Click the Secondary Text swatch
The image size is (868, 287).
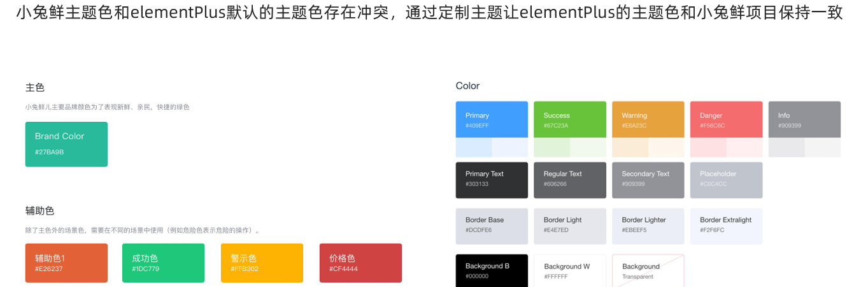click(648, 180)
